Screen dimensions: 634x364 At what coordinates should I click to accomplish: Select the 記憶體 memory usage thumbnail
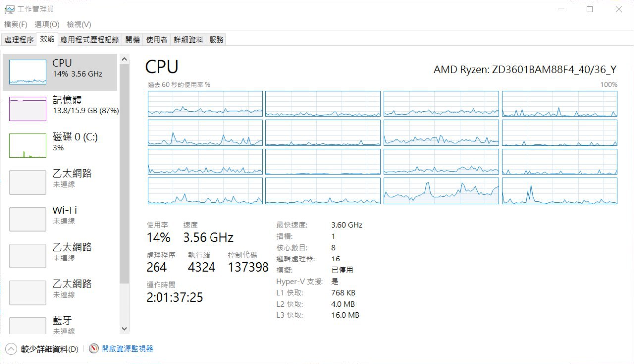[28, 109]
